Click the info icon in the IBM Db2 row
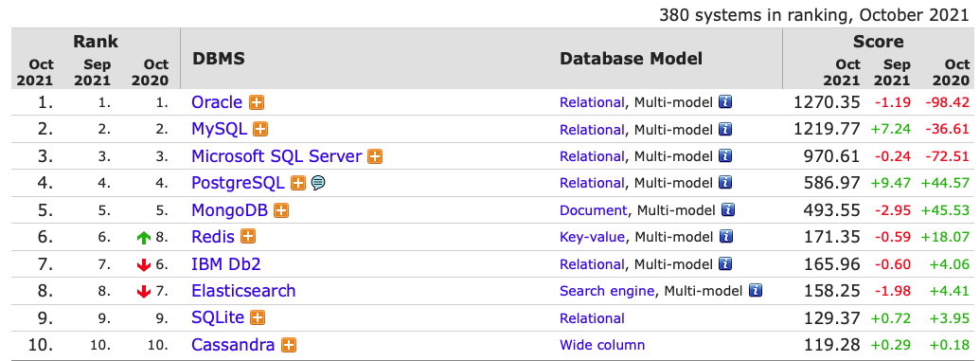This screenshot has width=980, height=361. tap(725, 263)
